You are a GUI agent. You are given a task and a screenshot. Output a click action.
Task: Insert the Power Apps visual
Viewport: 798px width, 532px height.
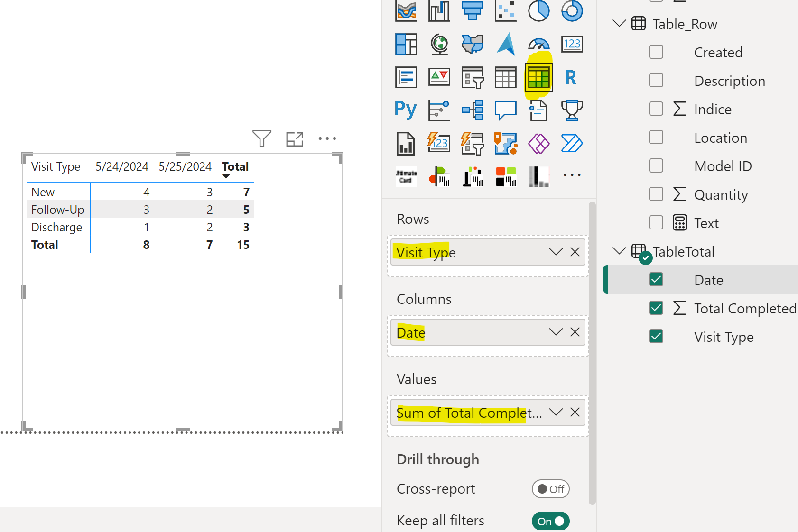tap(539, 143)
